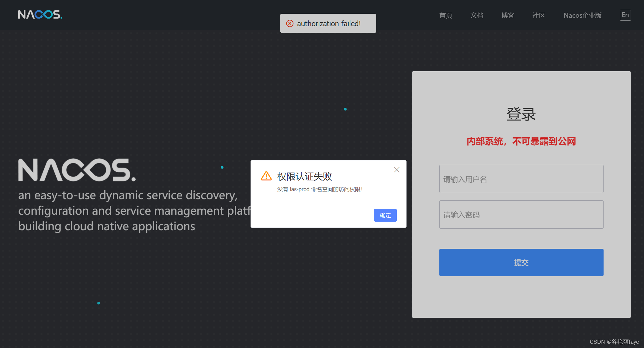Click the 权限认证失败 dialog title
Image resolution: width=644 pixels, height=348 pixels.
(x=304, y=176)
